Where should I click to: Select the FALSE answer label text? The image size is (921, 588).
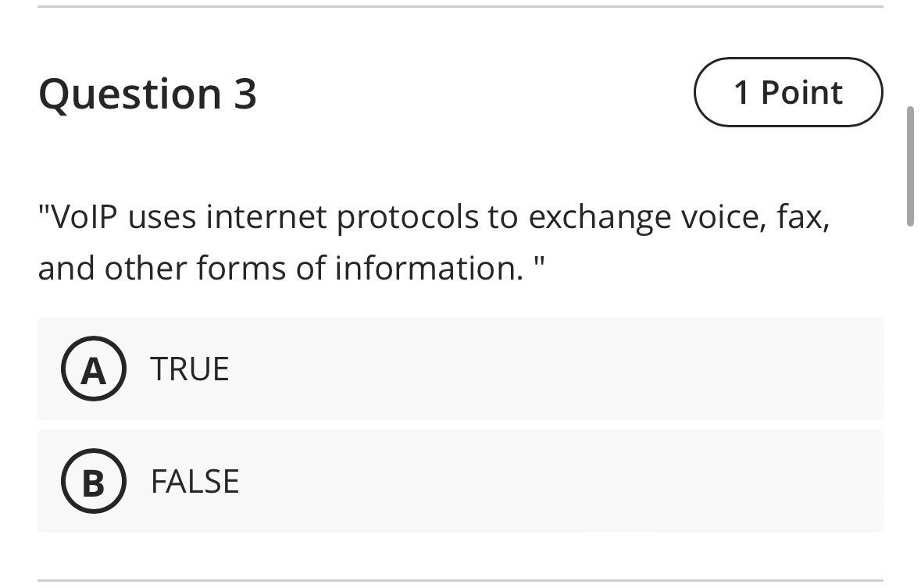pyautogui.click(x=195, y=481)
